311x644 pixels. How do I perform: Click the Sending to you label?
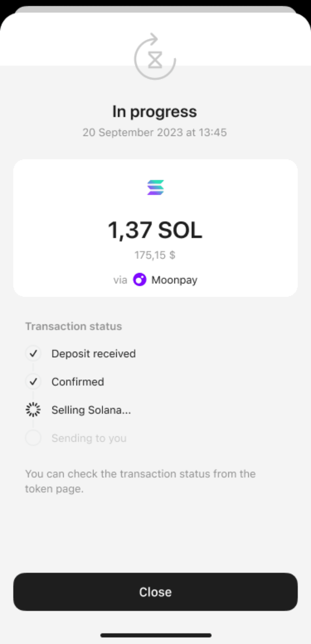[89, 438]
